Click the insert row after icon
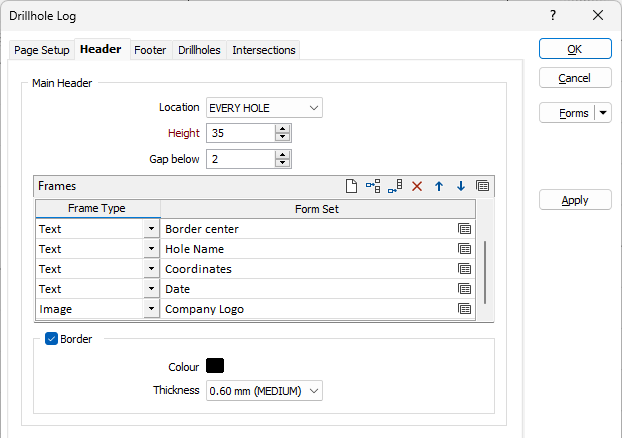Image resolution: width=622 pixels, height=438 pixels. click(x=395, y=186)
